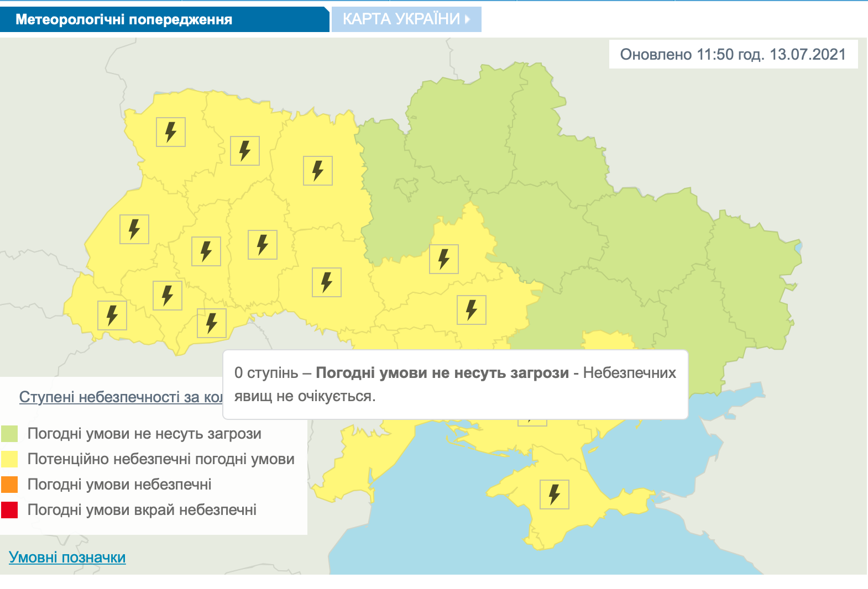Switch to the Метеорологічні попередження tab
Image resolution: width=868 pixels, height=589 pixels.
coord(124,19)
